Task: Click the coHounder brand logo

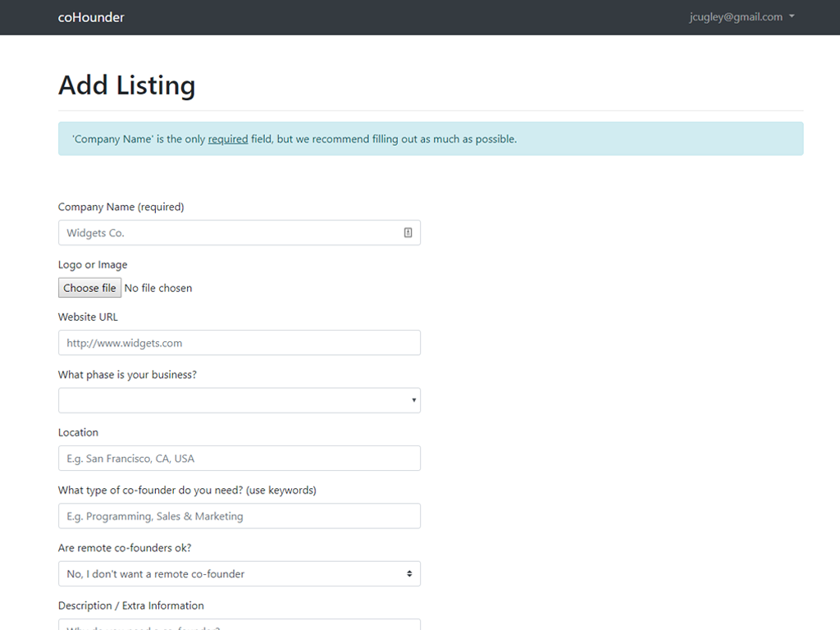Action: [x=91, y=17]
